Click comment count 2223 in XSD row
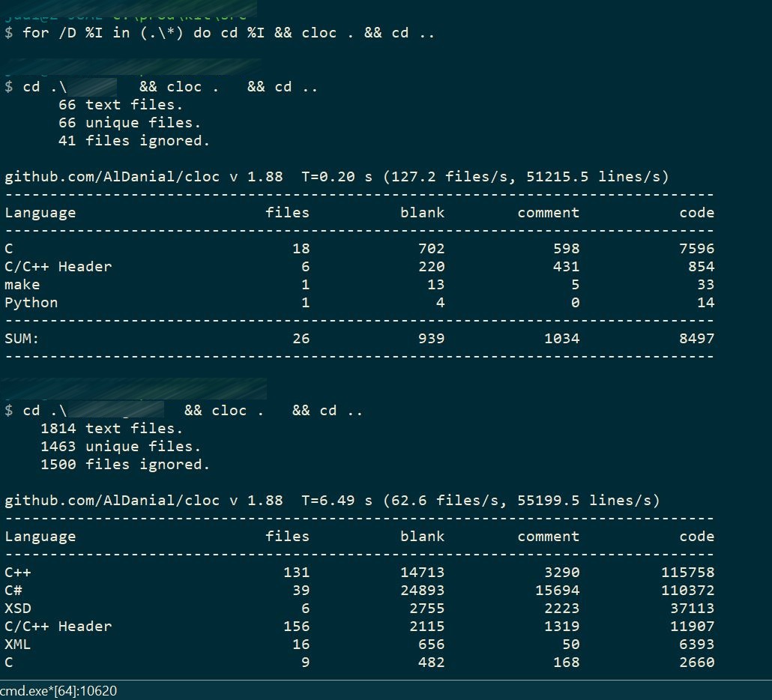The width and height of the screenshot is (772, 700). [562, 609]
